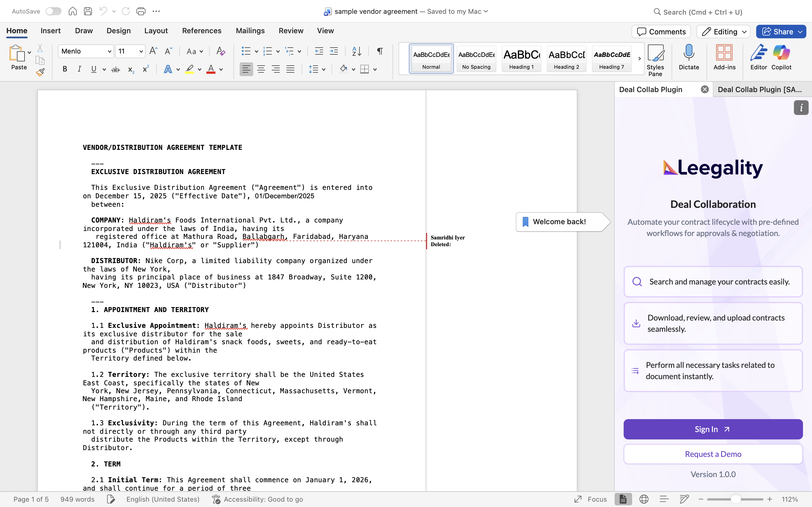Click Request a Demo button
The width and height of the screenshot is (812, 507).
click(x=713, y=454)
